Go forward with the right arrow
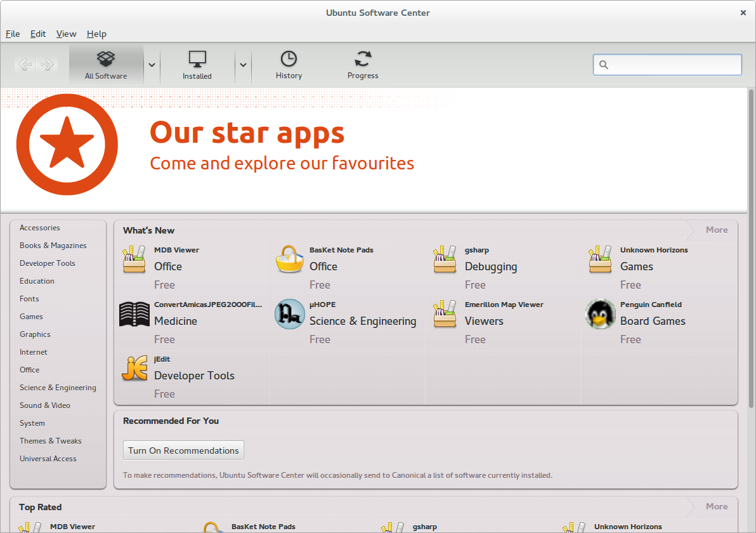Image resolution: width=756 pixels, height=533 pixels. (x=47, y=64)
